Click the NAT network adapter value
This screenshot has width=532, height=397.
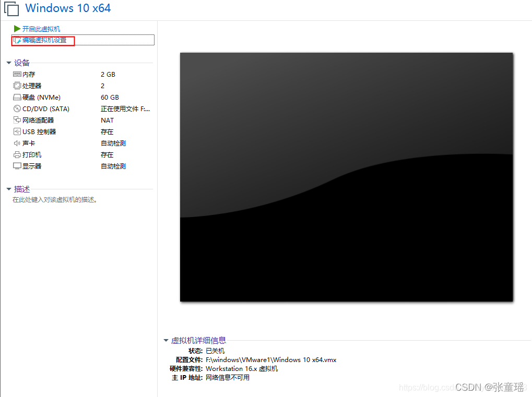(x=107, y=121)
